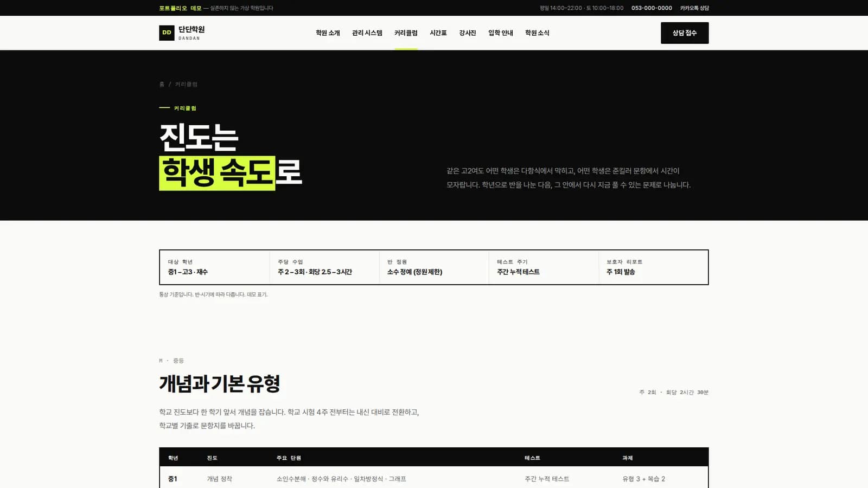Click the 상담 접수 button

click(685, 33)
